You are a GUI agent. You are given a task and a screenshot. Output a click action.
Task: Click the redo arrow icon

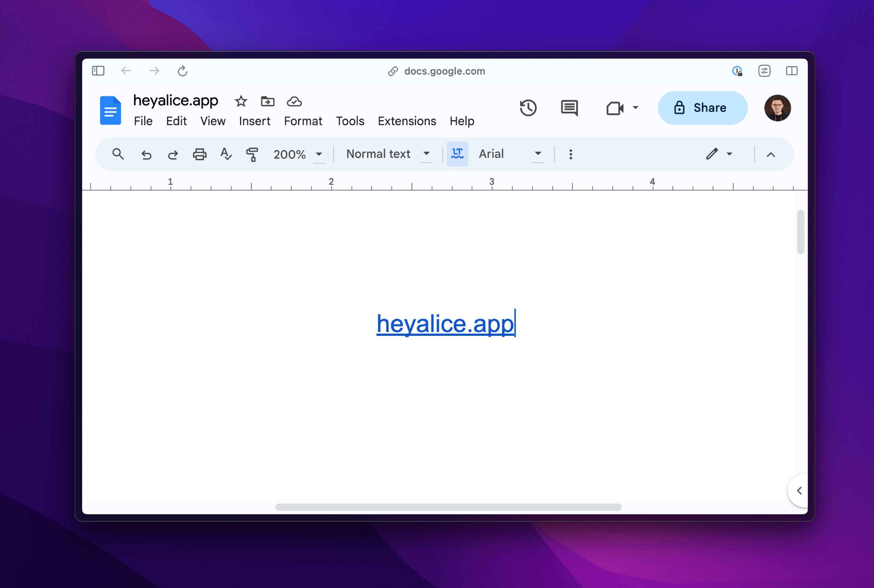pos(173,154)
